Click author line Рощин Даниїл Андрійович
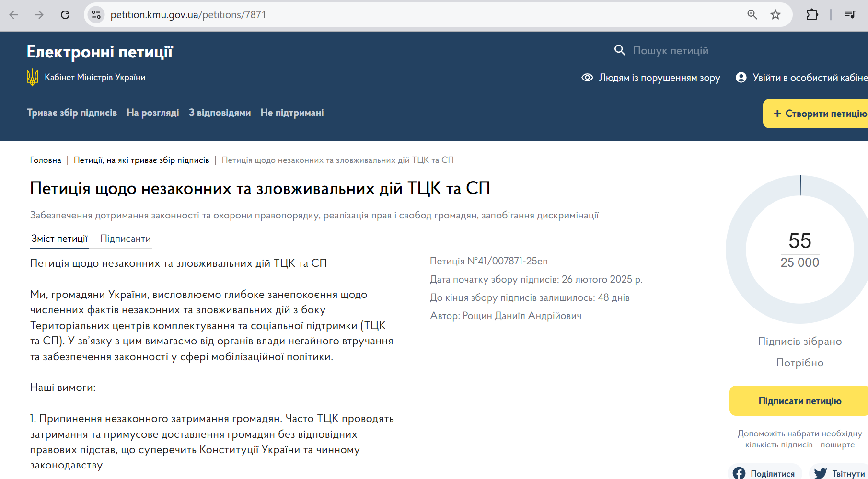The width and height of the screenshot is (868, 479). [506, 316]
